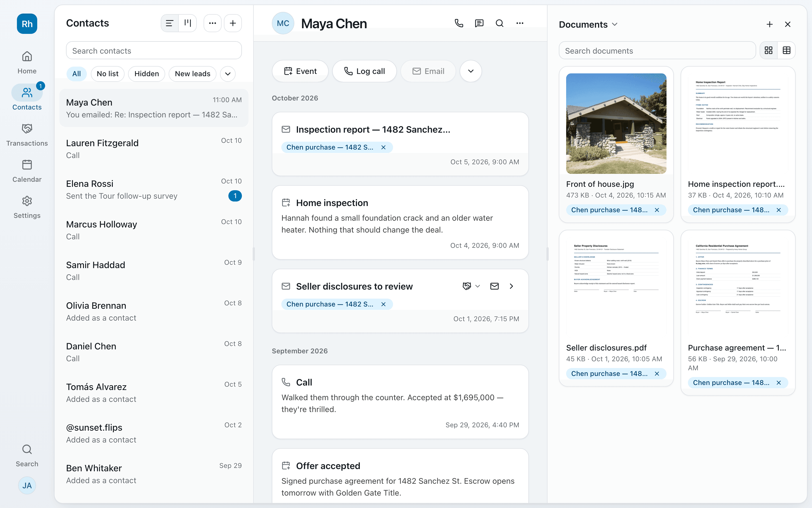Image resolution: width=812 pixels, height=508 pixels.
Task: Click the Search contacts field
Action: [x=154, y=51]
